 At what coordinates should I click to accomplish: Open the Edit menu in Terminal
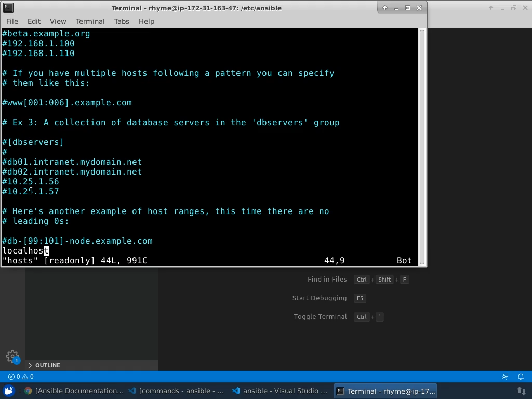pyautogui.click(x=34, y=21)
